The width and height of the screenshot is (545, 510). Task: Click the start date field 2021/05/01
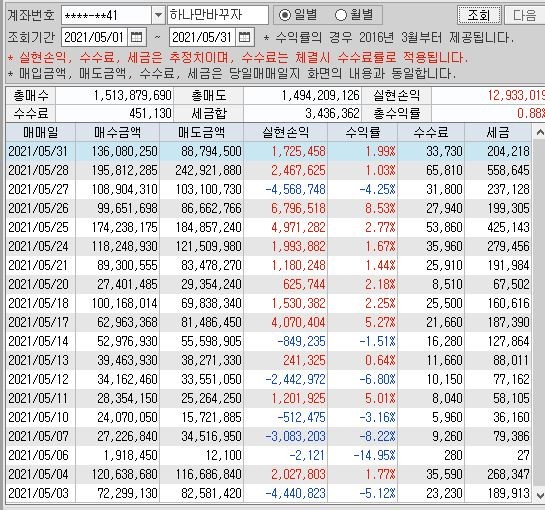point(95,37)
